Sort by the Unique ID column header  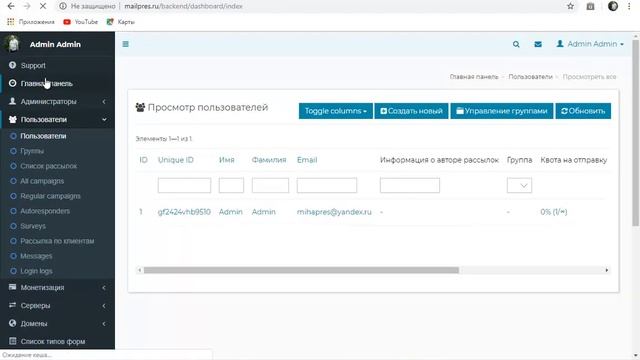click(x=176, y=160)
